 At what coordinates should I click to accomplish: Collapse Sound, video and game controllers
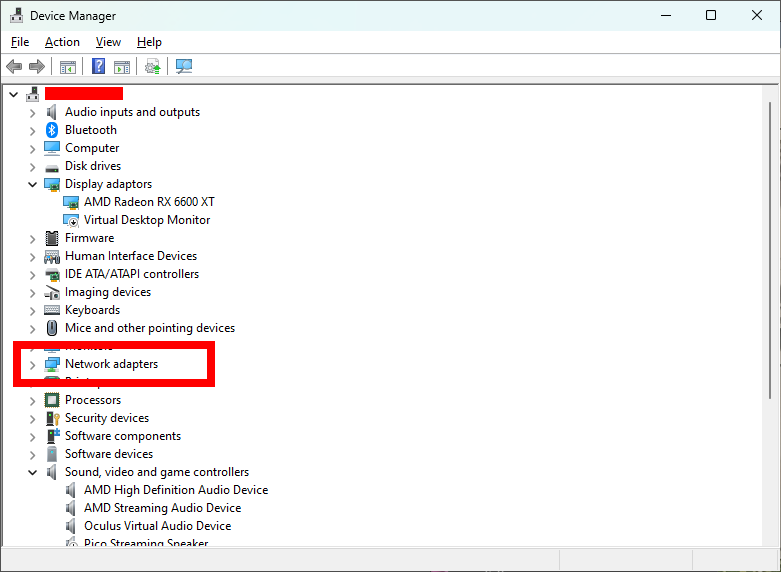(x=32, y=473)
